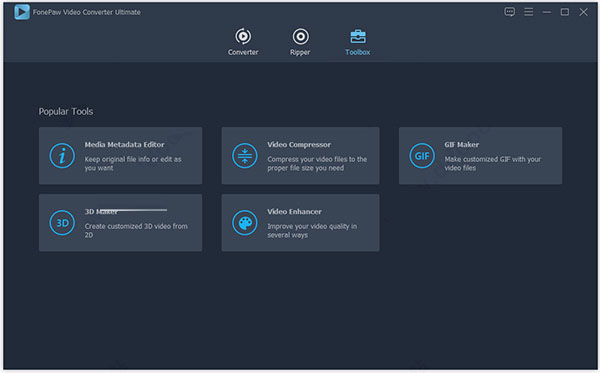Click the GIF Maker circular icon
Screen dimensions: 600x373
(422, 156)
